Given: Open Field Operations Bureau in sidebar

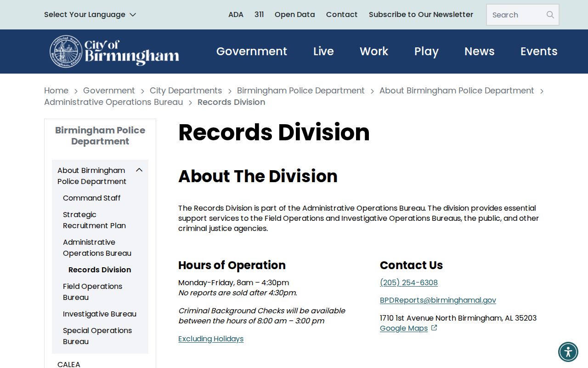Looking at the screenshot, I should pos(92,292).
